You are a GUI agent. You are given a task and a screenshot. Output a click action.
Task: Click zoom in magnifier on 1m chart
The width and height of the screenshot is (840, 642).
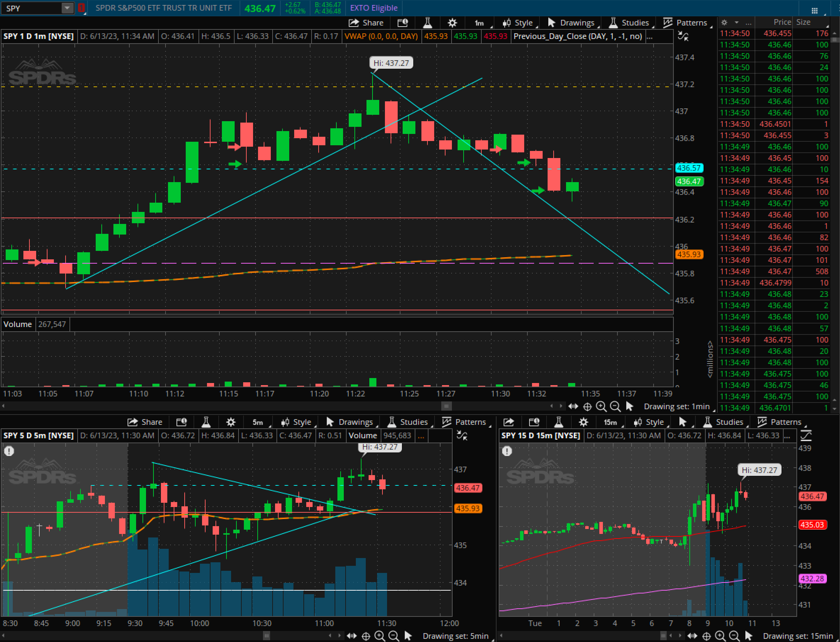click(601, 407)
